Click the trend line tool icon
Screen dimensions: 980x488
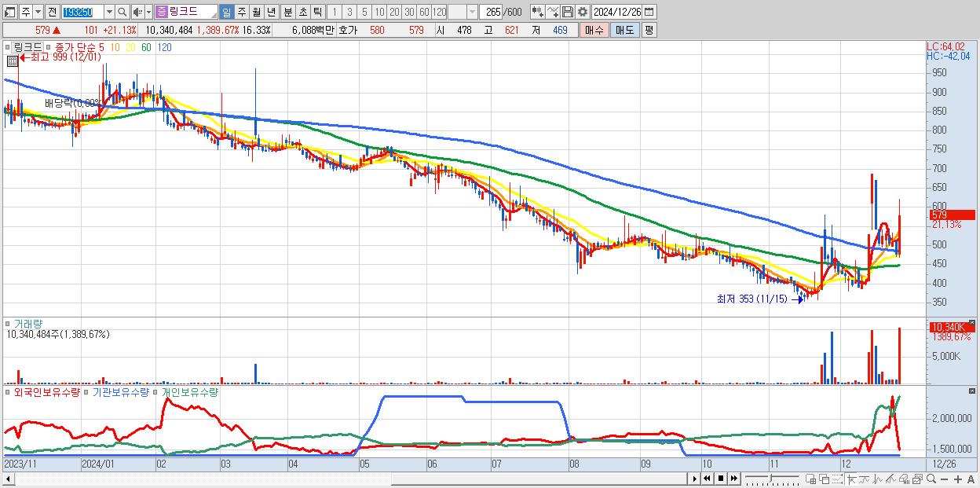point(865,479)
